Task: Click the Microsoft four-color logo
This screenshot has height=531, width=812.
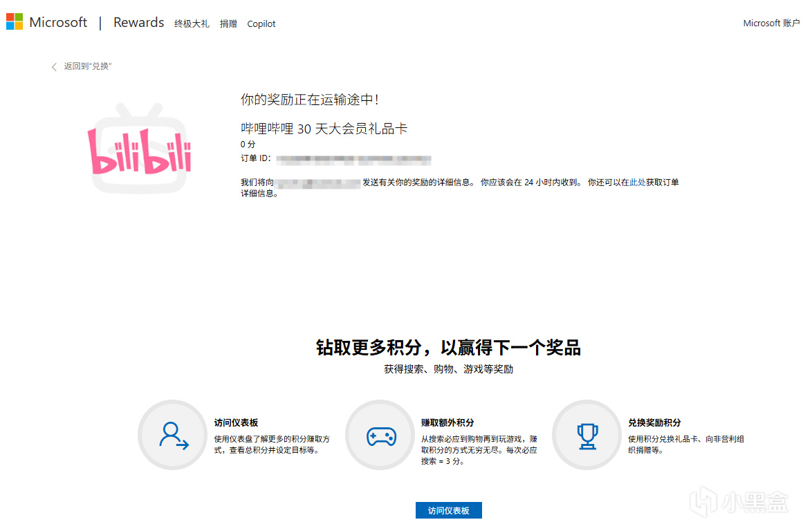Action: click(15, 21)
